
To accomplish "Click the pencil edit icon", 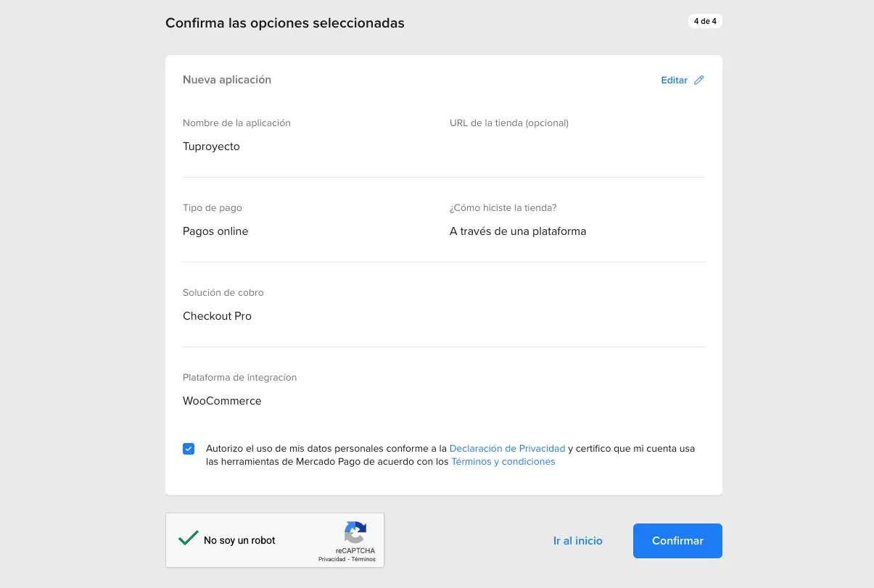I will coord(699,80).
